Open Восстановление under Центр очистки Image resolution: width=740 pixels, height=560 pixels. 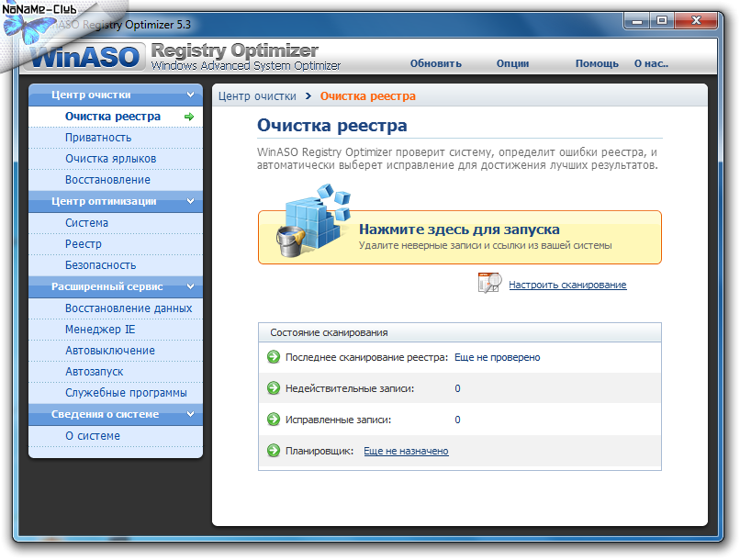click(x=116, y=180)
